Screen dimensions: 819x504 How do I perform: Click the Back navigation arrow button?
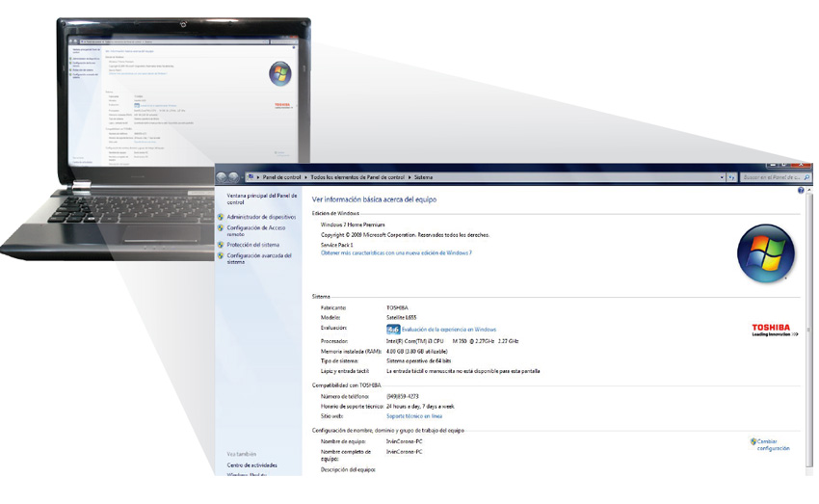[222, 177]
